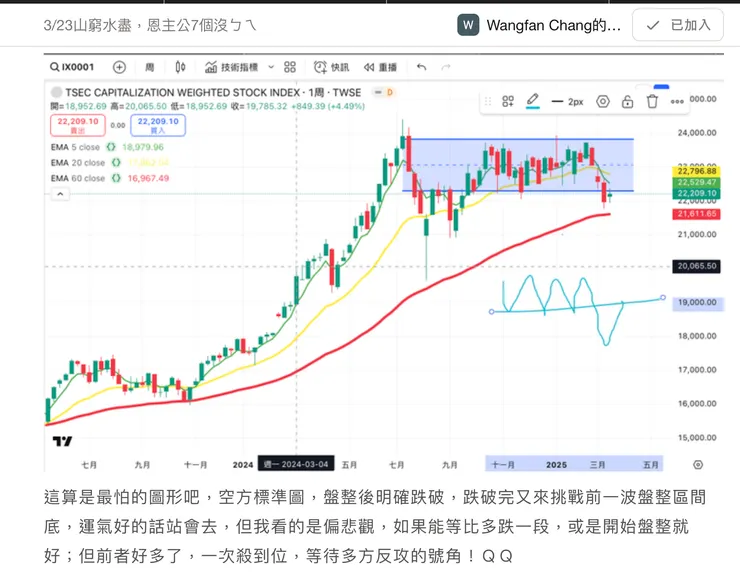Click the gray symbol logo circle
Viewport: 740px width, 579px height.
[x=56, y=92]
